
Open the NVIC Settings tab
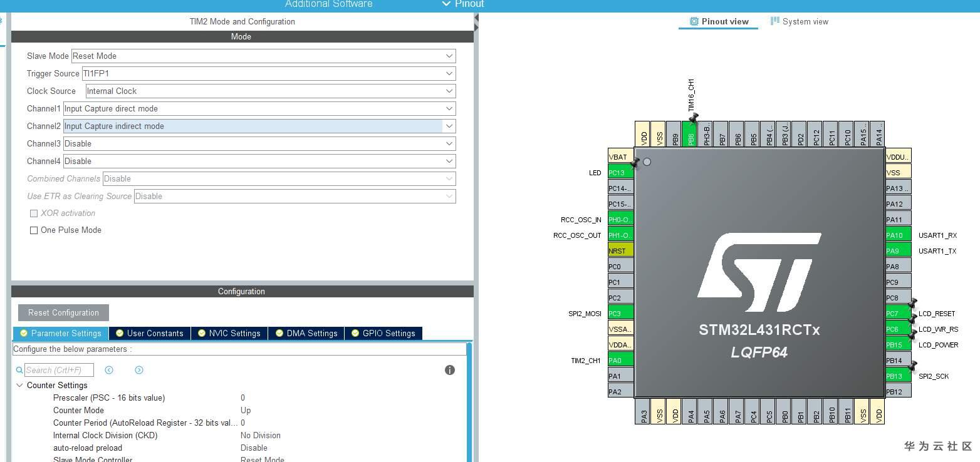coord(229,333)
